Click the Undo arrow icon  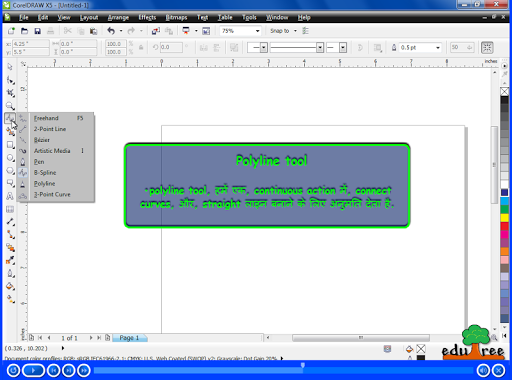pyautogui.click(x=111, y=31)
